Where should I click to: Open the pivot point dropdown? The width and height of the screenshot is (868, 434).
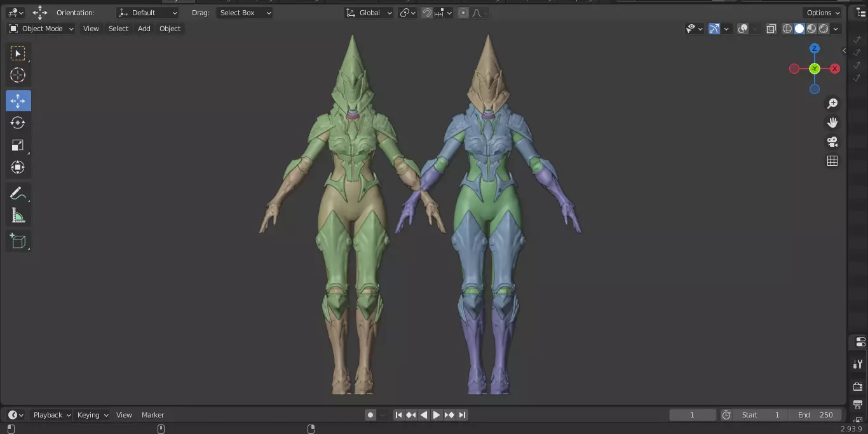coord(407,13)
